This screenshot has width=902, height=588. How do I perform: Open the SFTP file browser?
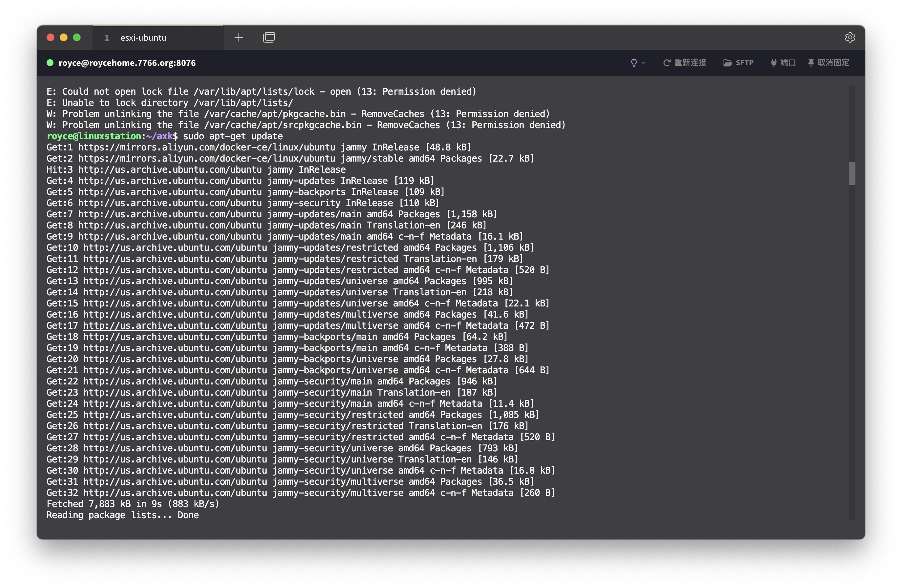738,63
